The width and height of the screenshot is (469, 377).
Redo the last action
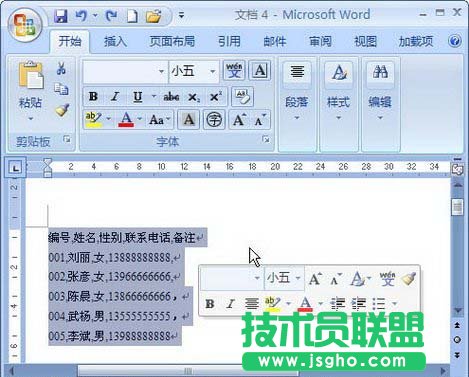pos(111,15)
